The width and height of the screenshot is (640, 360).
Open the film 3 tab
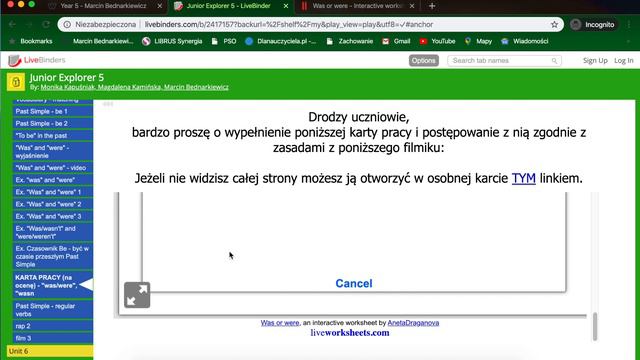(53, 338)
